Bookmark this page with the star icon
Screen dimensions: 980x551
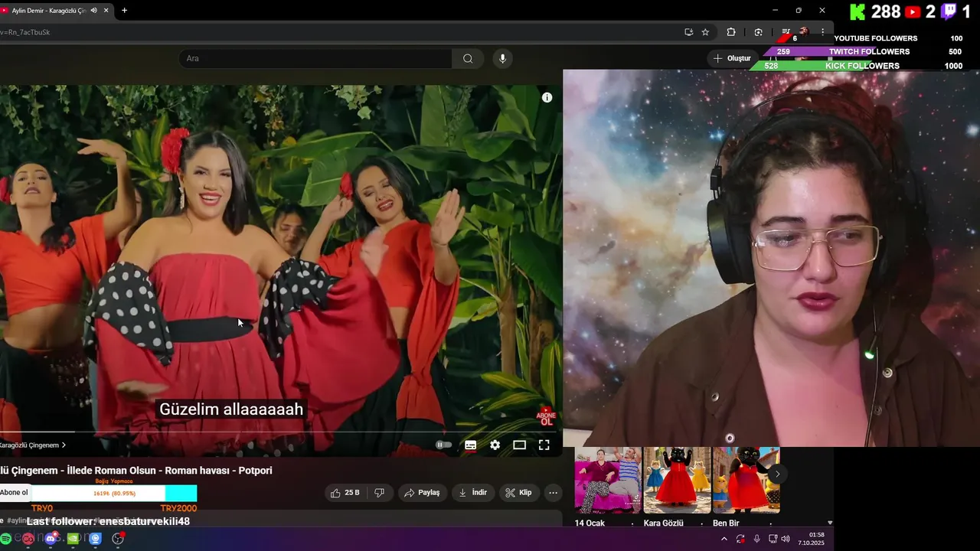(705, 32)
